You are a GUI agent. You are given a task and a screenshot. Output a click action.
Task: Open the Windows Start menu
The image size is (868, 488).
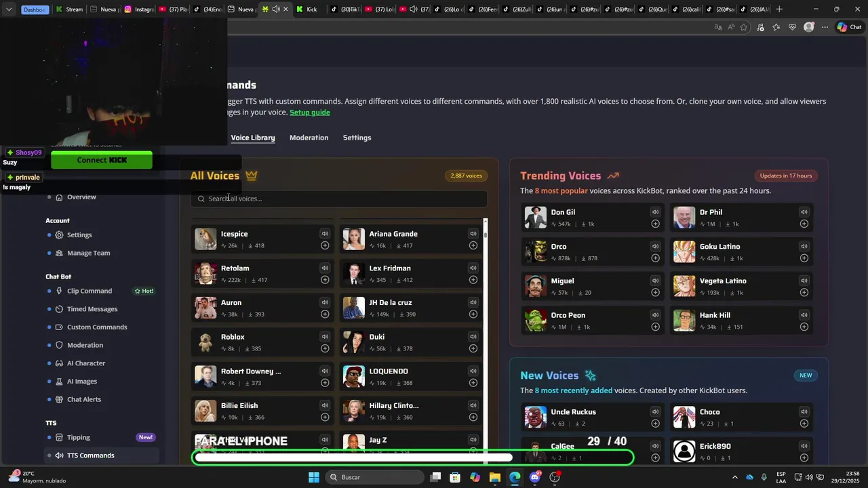pos(314,477)
